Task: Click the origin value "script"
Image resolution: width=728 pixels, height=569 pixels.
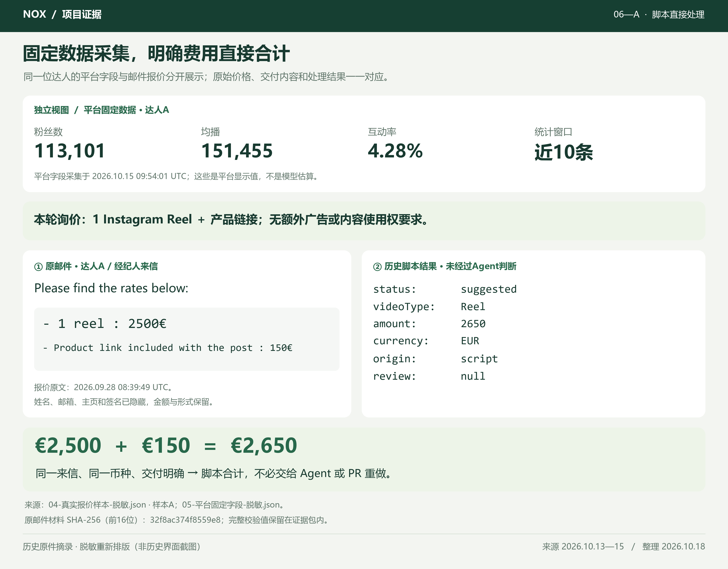Action: [x=479, y=358]
